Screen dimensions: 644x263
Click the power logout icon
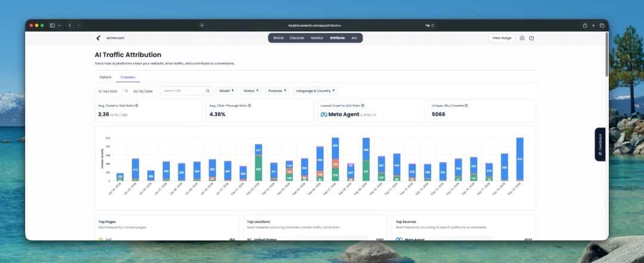click(531, 38)
